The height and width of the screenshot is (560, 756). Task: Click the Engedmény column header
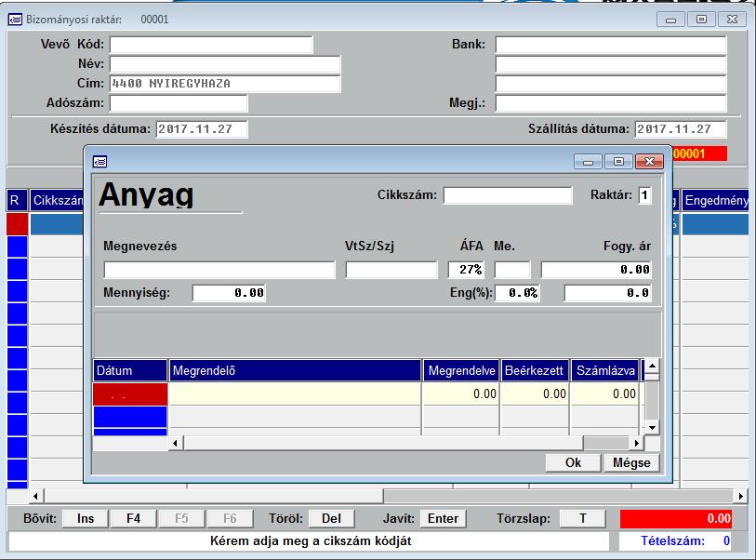(717, 201)
